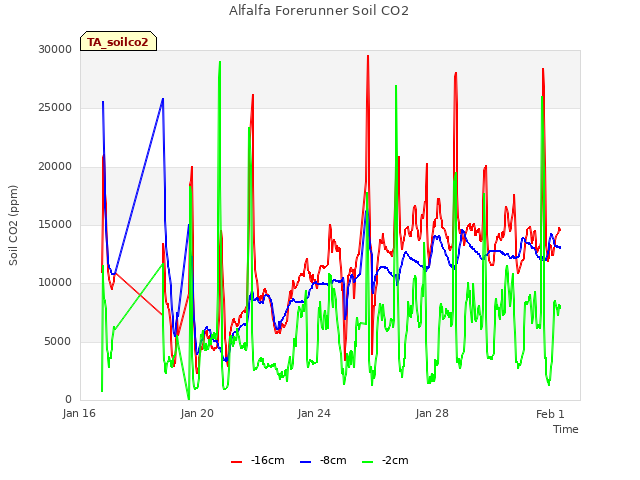The width and height of the screenshot is (640, 480).
Task: Click the 10000 y-axis tick label
Action: pyautogui.click(x=55, y=282)
